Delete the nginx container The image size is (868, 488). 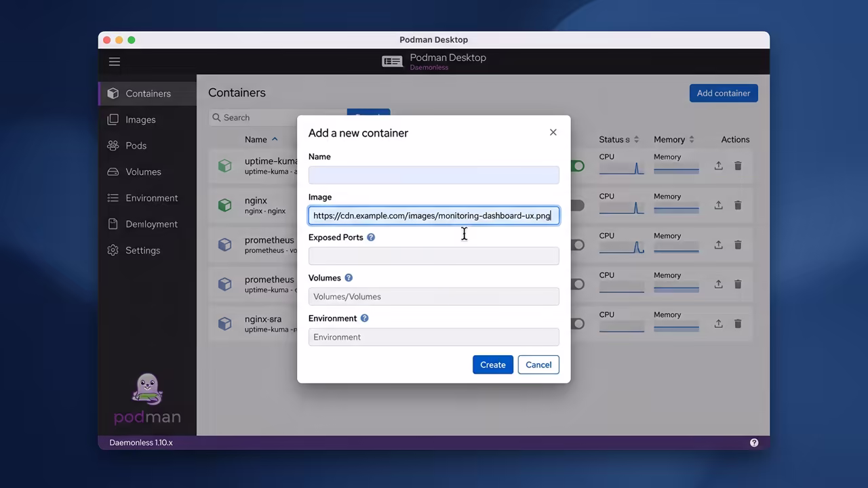(x=738, y=205)
